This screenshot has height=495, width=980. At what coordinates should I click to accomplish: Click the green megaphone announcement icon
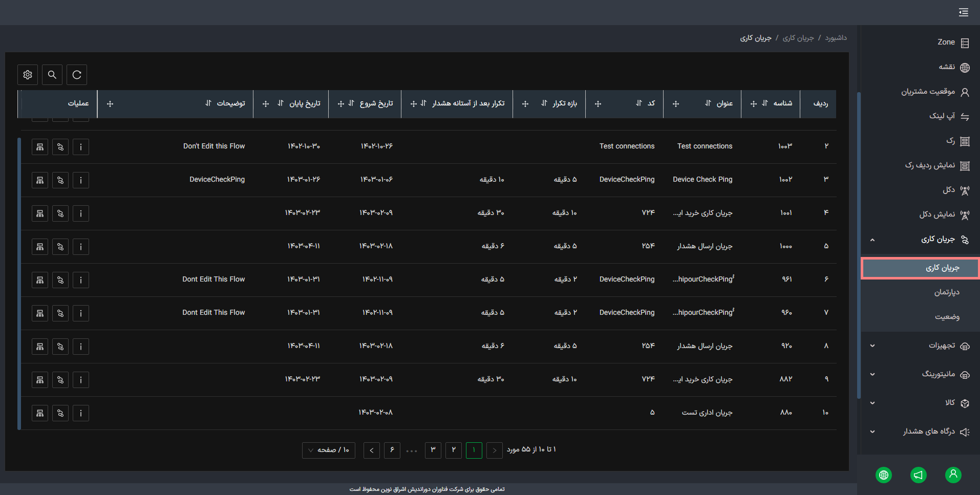click(x=919, y=475)
